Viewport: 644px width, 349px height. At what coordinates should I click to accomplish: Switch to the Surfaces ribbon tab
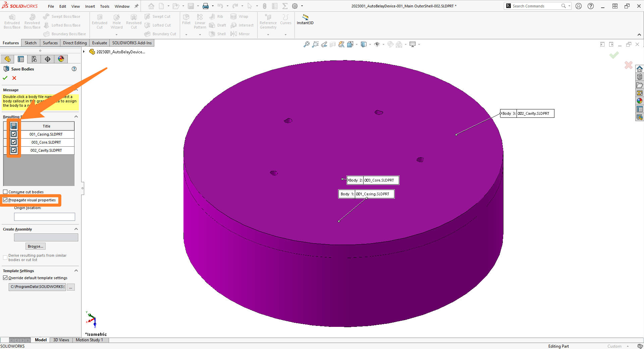point(50,43)
